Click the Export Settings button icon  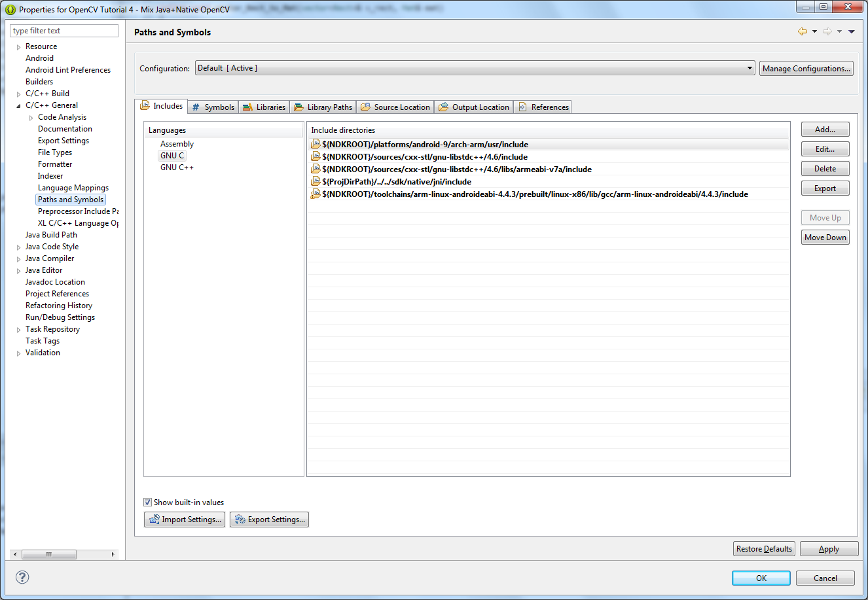point(240,520)
